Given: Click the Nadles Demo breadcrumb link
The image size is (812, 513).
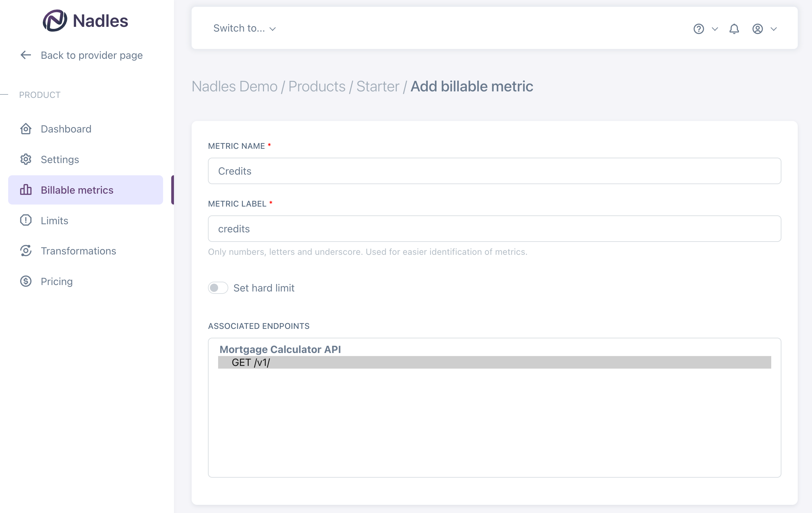Looking at the screenshot, I should (234, 86).
